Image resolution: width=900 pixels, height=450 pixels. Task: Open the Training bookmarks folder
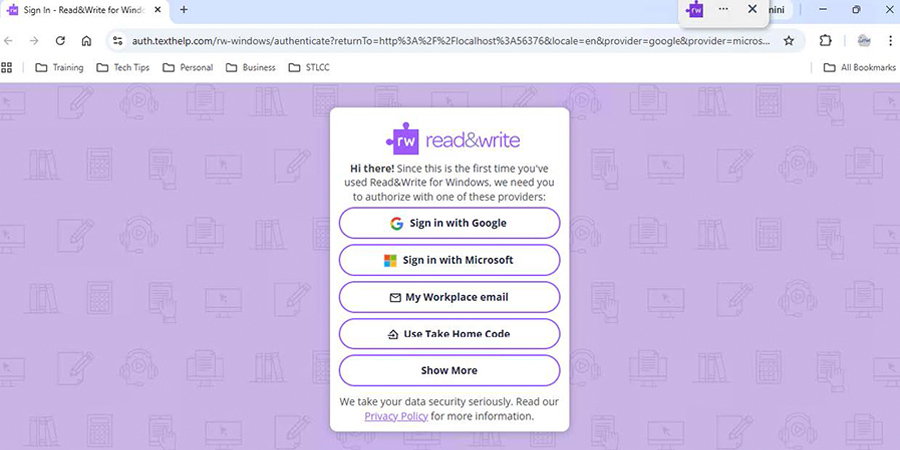[x=59, y=68]
